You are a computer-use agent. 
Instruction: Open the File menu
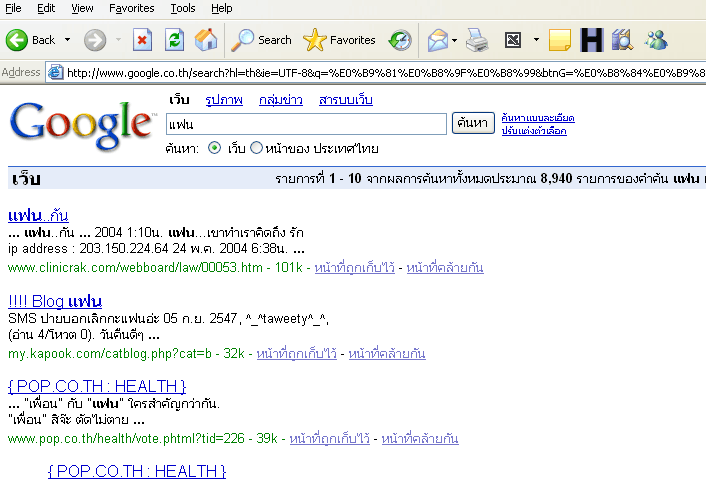click(x=13, y=8)
